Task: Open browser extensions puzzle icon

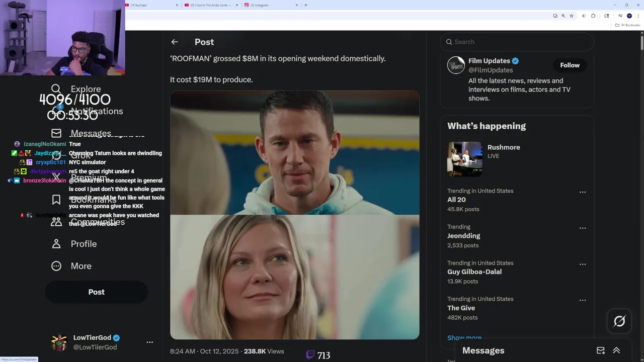Action: (593, 16)
